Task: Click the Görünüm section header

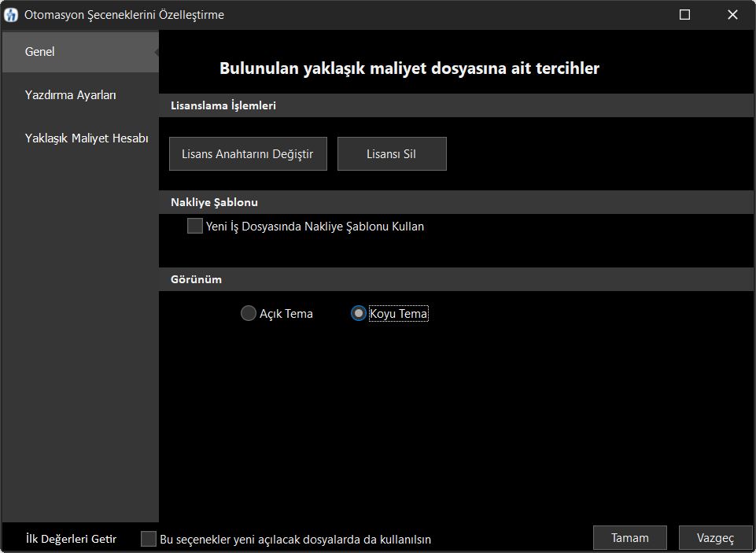Action: [x=456, y=279]
